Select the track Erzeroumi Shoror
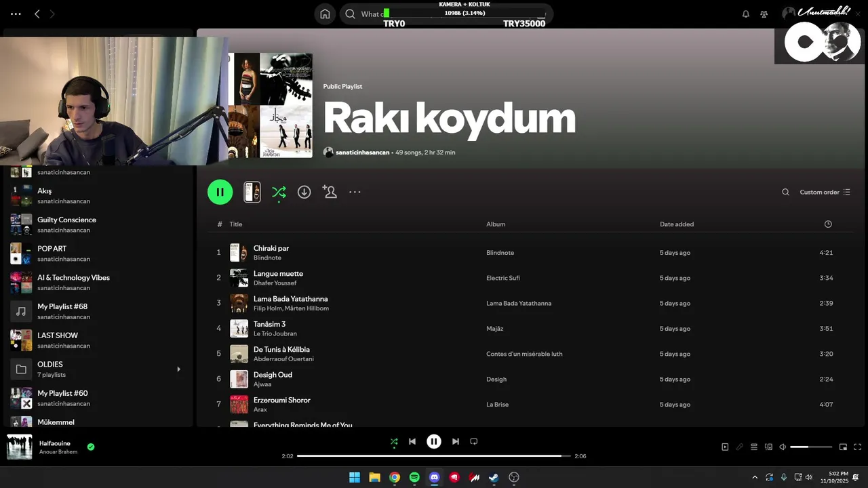 click(x=282, y=400)
